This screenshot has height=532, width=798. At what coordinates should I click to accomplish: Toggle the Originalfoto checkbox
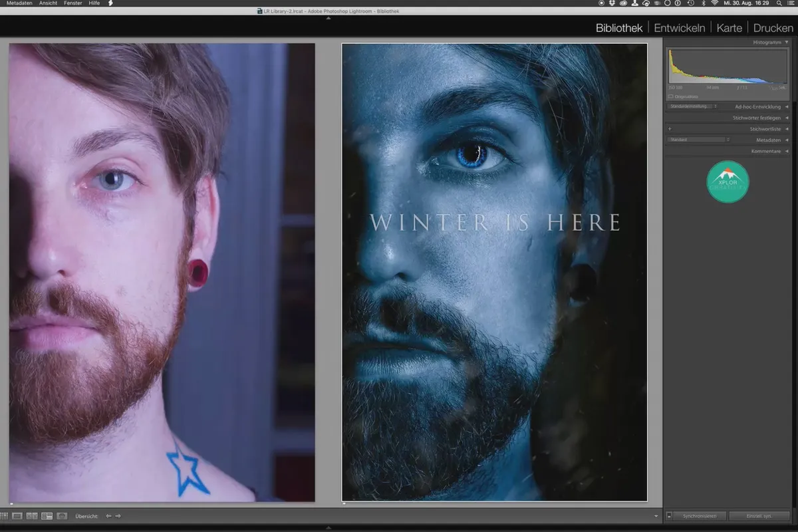[x=670, y=96]
